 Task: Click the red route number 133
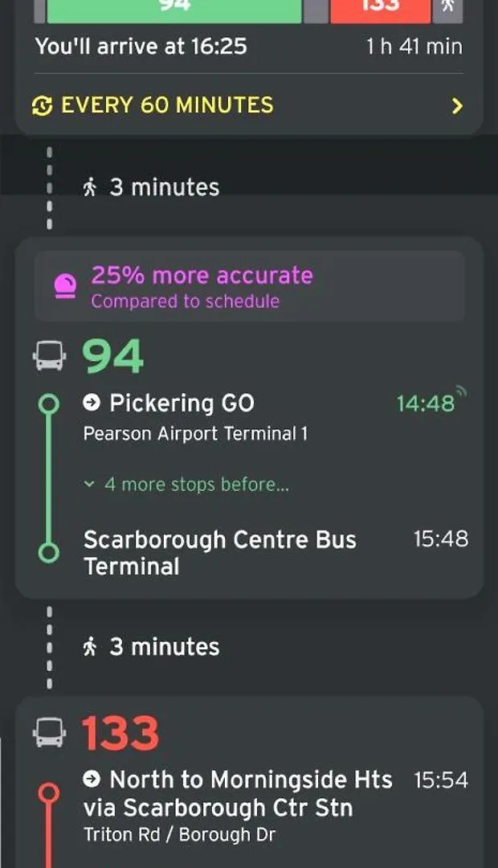click(120, 734)
